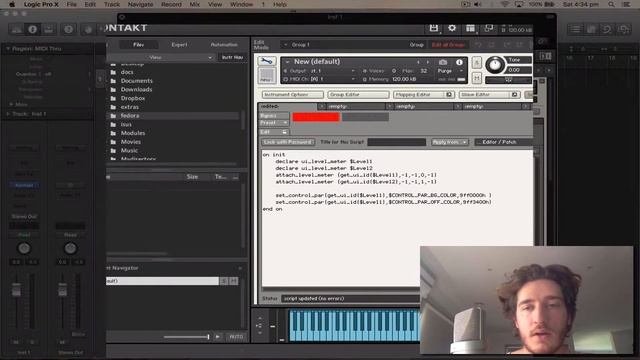Image resolution: width=640 pixels, height=360 pixels.
Task: Click Kontakt minimized view icon
Action: pos(488,28)
